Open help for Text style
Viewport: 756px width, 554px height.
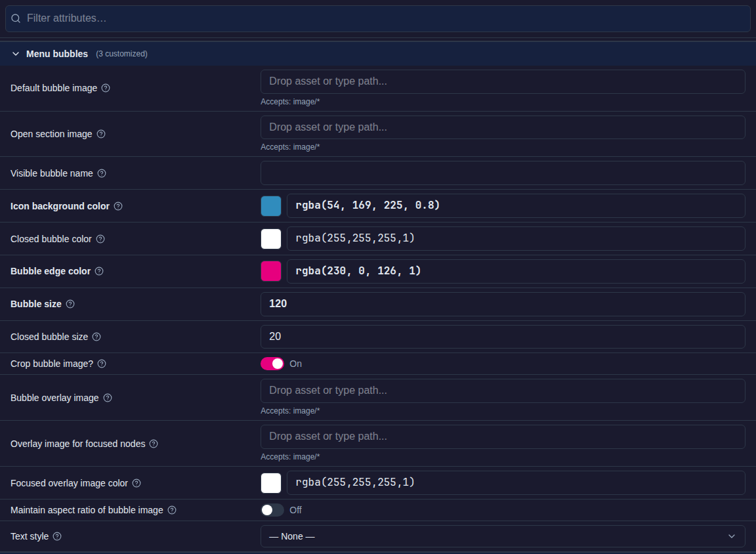coord(57,537)
